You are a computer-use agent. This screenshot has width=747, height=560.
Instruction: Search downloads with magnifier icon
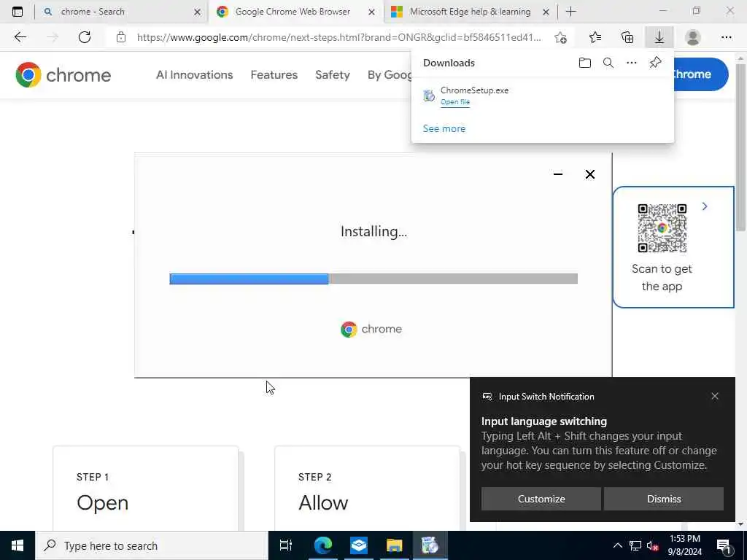coord(608,63)
